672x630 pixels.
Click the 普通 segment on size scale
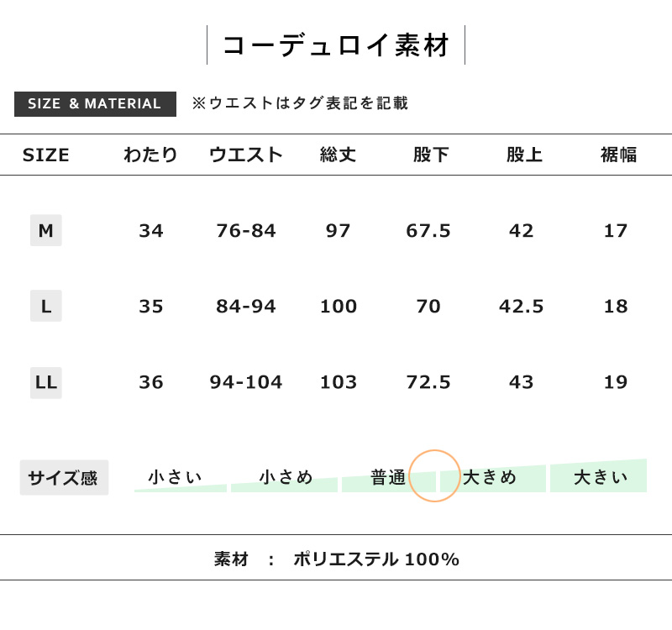[388, 478]
